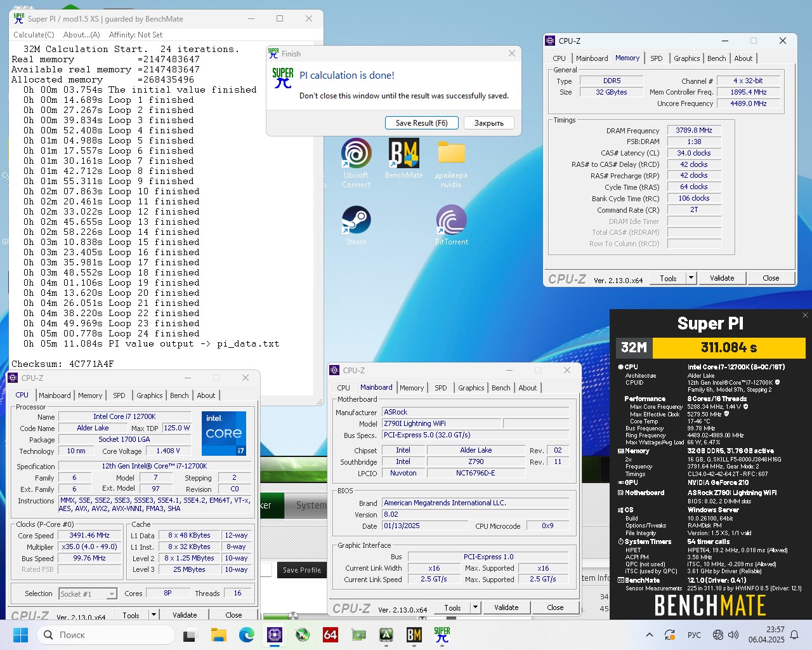Viewport: 812px width, 650px height.
Task: Open the BenchMate desktop shortcut
Action: click(x=404, y=159)
